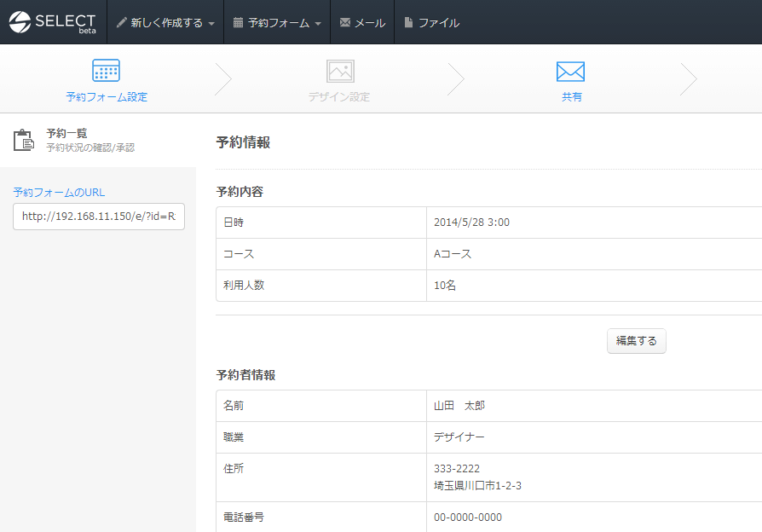Click the デザイン設定 step label
Screen dimensions: 762x532
(339, 97)
